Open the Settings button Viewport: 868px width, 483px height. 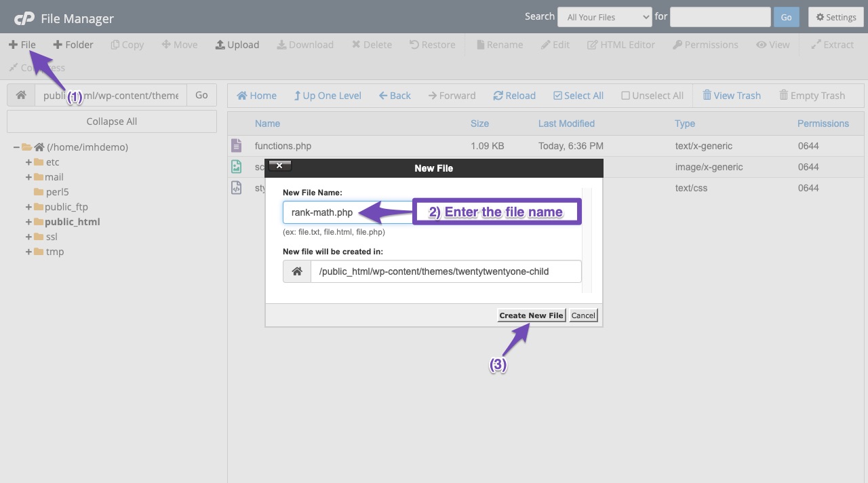[835, 17]
